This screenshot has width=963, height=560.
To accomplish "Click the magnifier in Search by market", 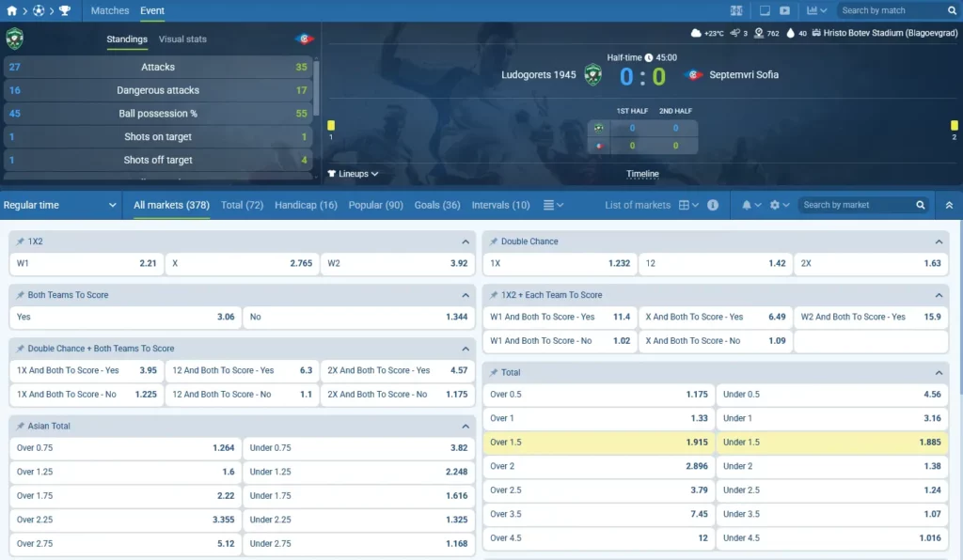I will (921, 205).
